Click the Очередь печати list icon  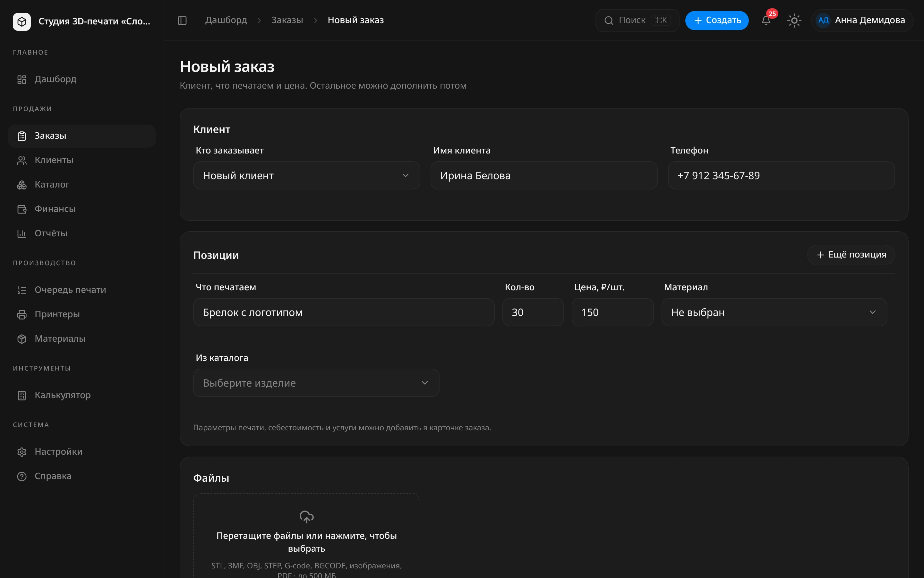tap(22, 290)
